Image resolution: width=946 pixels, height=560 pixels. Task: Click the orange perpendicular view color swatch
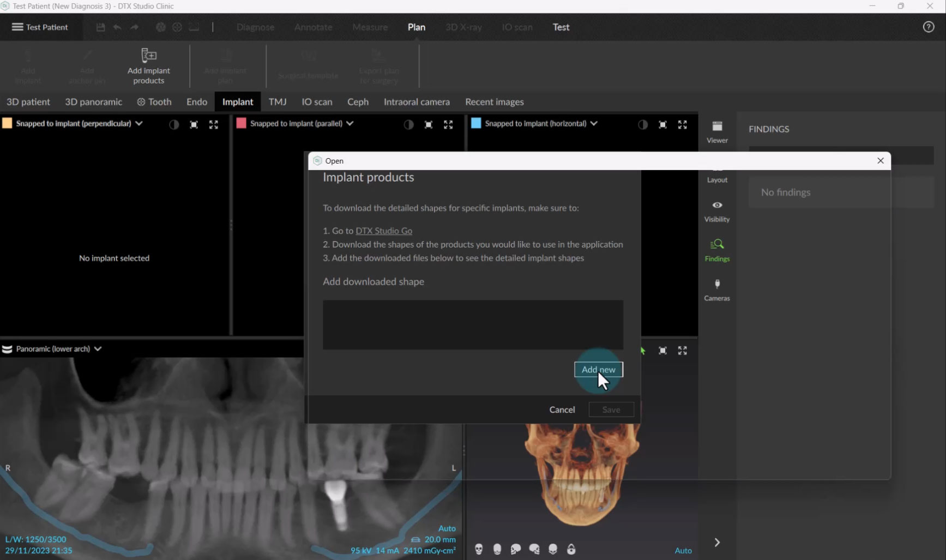click(x=7, y=123)
